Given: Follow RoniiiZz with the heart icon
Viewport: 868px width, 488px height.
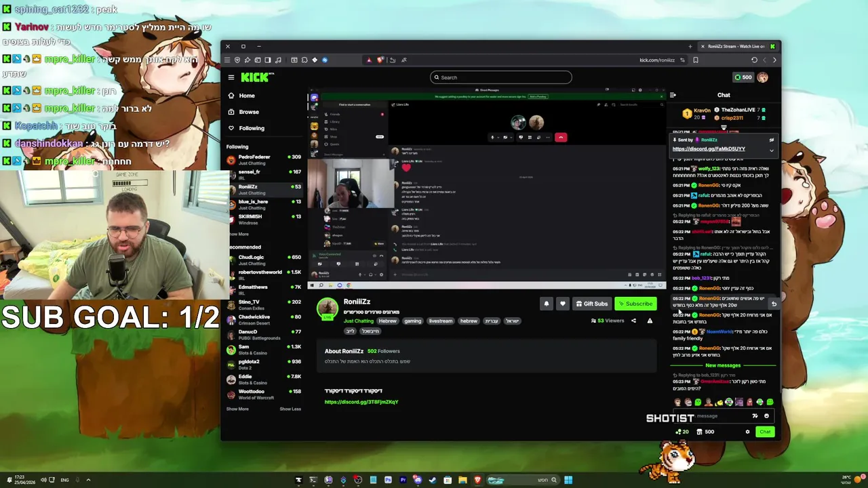Looking at the screenshot, I should click(562, 304).
